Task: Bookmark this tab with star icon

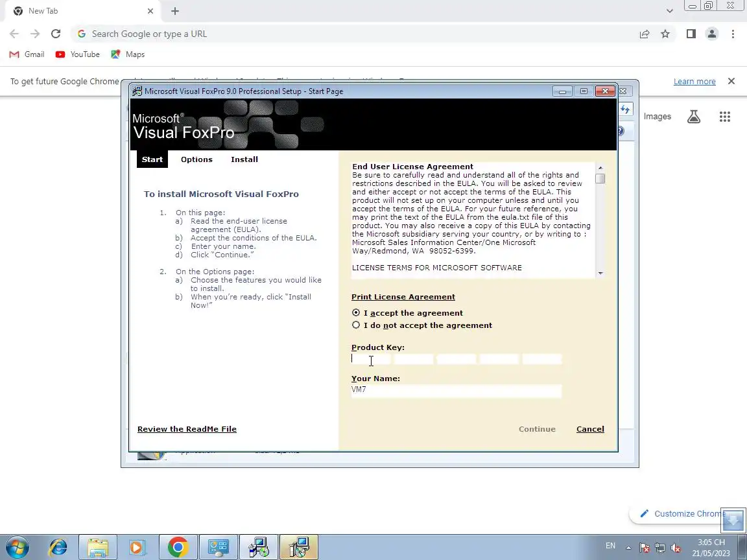Action: 665,34
